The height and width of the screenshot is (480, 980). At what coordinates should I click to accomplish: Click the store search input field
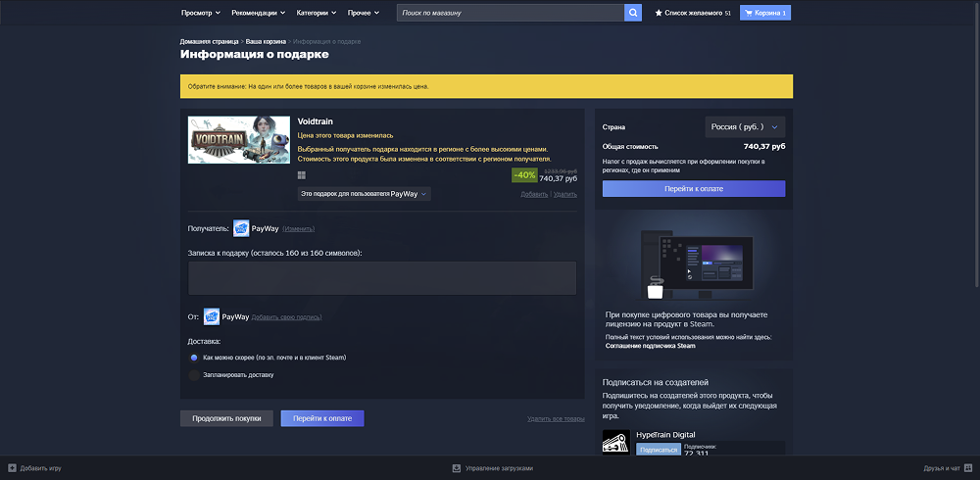tap(510, 13)
